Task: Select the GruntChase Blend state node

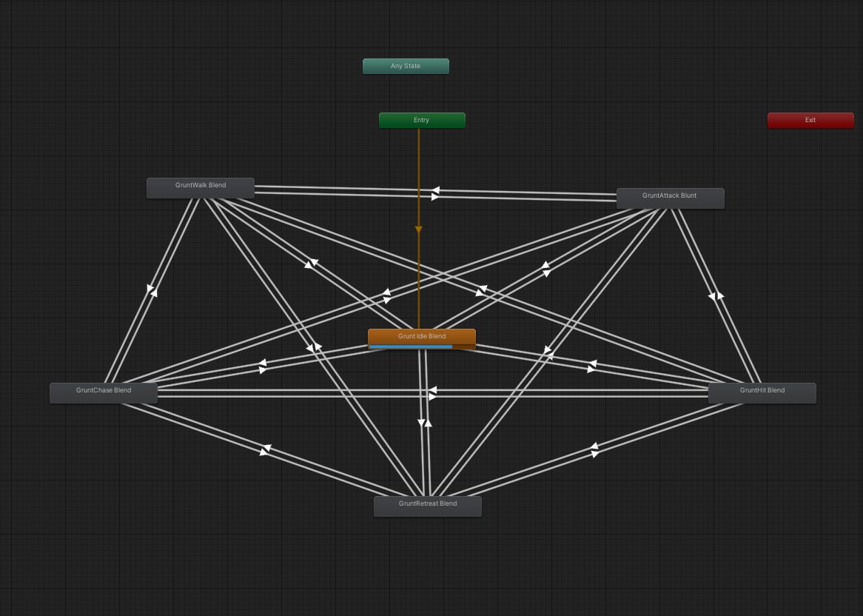Action: 104,390
